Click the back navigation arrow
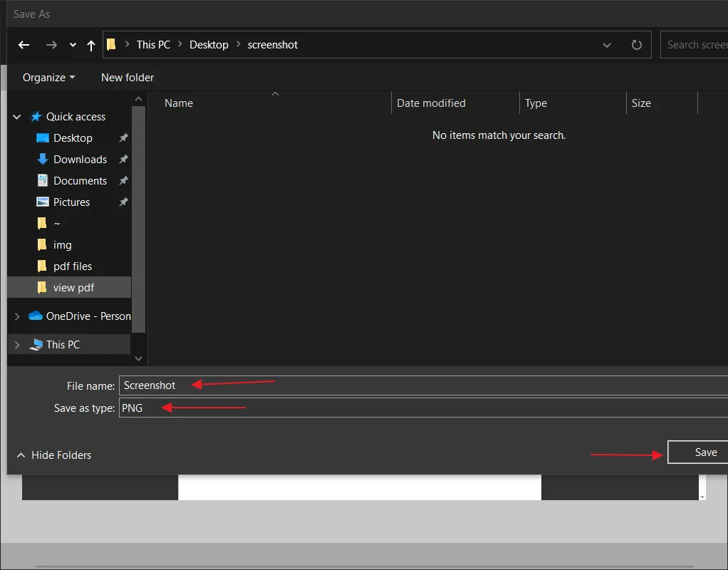Image resolution: width=728 pixels, height=570 pixels. pyautogui.click(x=23, y=45)
